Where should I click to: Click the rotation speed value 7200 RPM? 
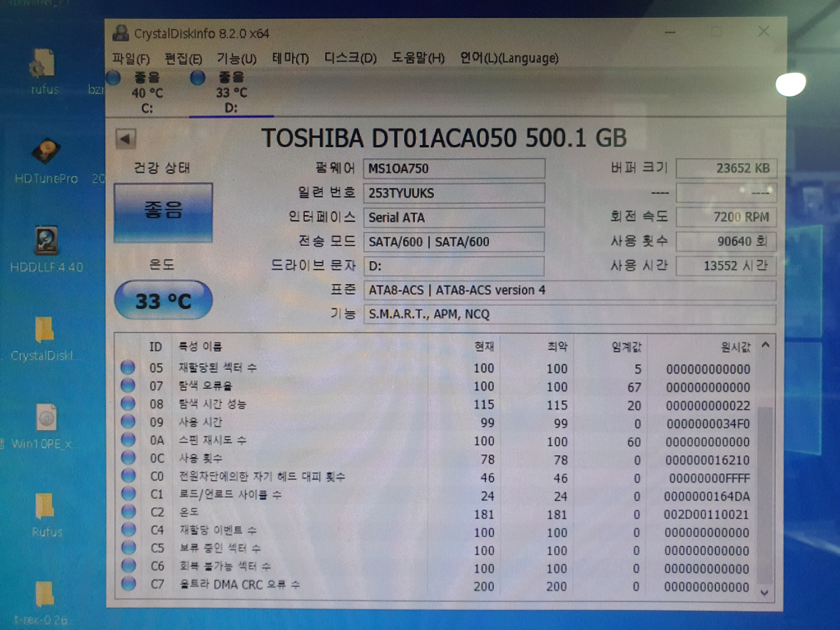coord(726,217)
